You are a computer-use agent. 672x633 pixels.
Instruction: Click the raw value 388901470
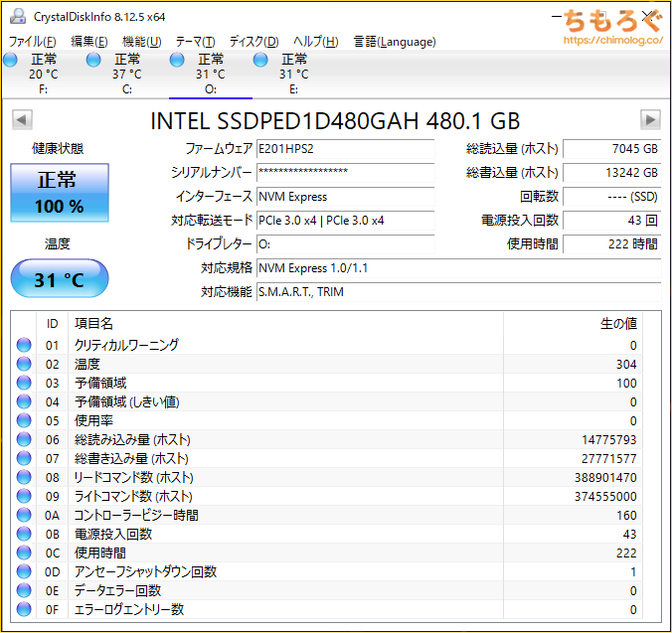(x=605, y=478)
